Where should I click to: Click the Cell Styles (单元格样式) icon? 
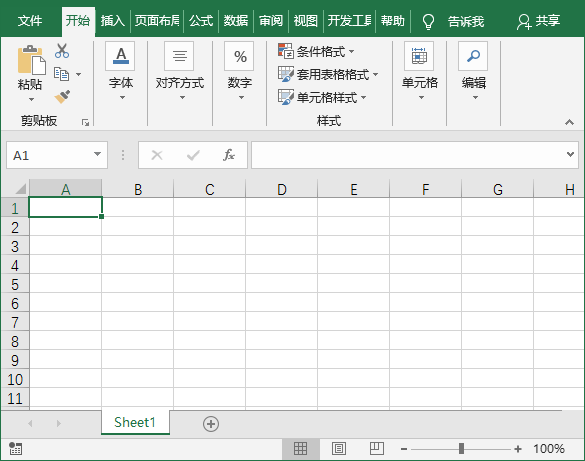[286, 97]
